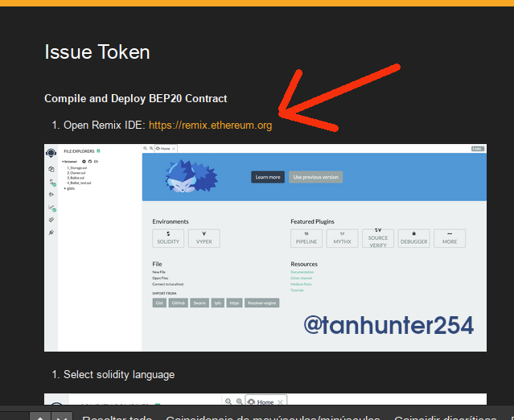Click the Remix hedgehog mascot image
The height and width of the screenshot is (420, 514).
tap(191, 176)
